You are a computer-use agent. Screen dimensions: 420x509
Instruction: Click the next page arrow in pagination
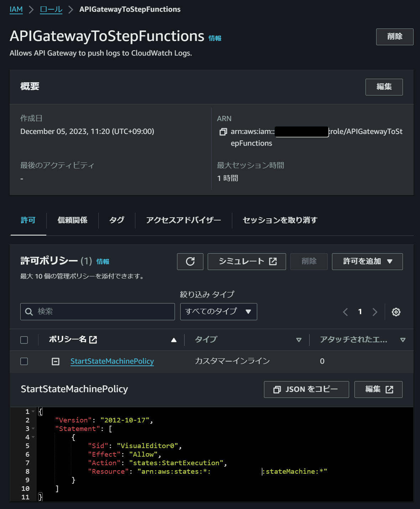tap(375, 311)
